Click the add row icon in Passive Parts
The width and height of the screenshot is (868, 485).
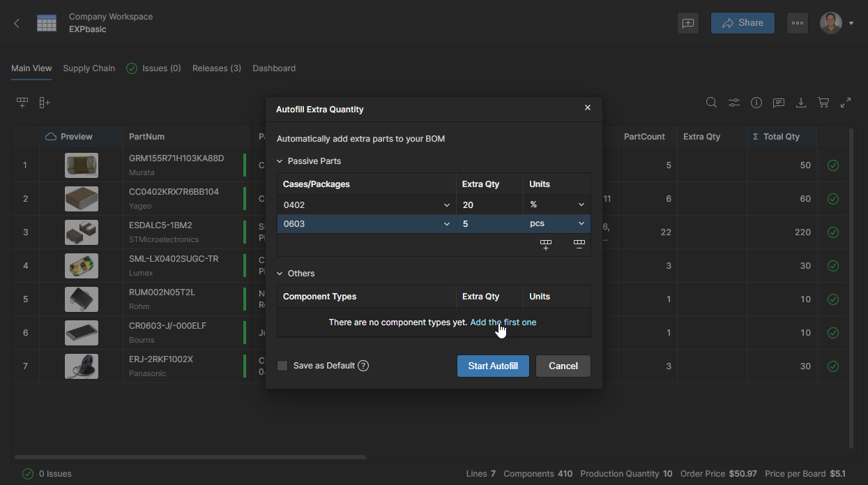pos(546,244)
